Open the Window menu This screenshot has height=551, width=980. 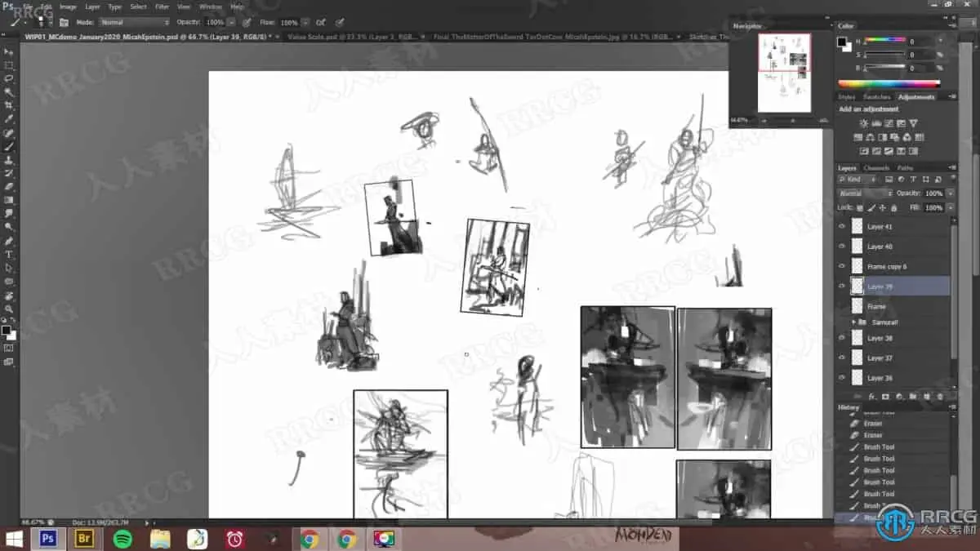point(210,7)
